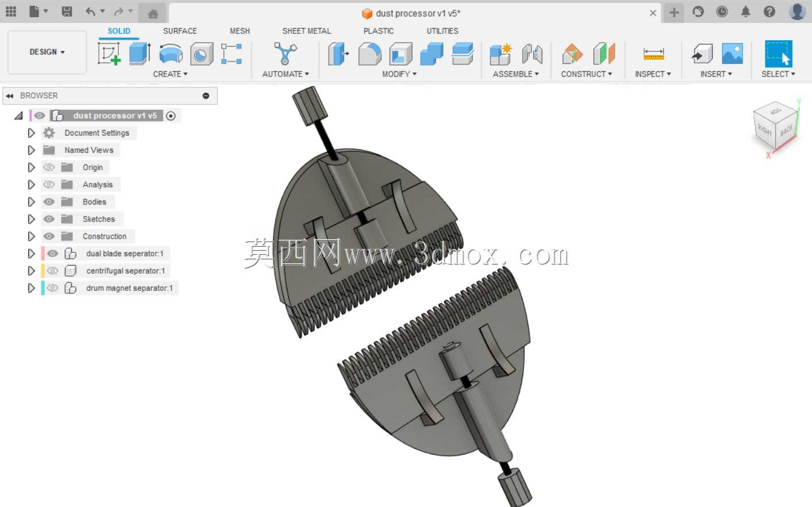Screen dimensions: 812x507
Task: Expand the Document Settings node
Action: [x=31, y=133]
